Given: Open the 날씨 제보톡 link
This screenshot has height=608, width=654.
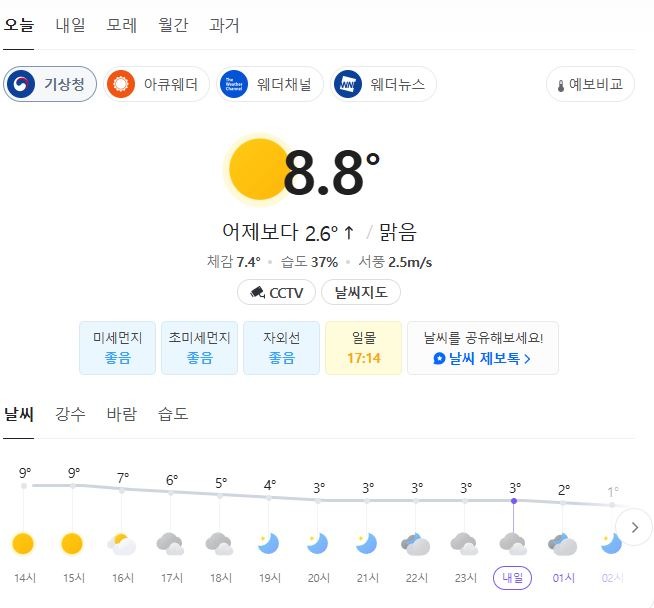Looking at the screenshot, I should tap(482, 357).
